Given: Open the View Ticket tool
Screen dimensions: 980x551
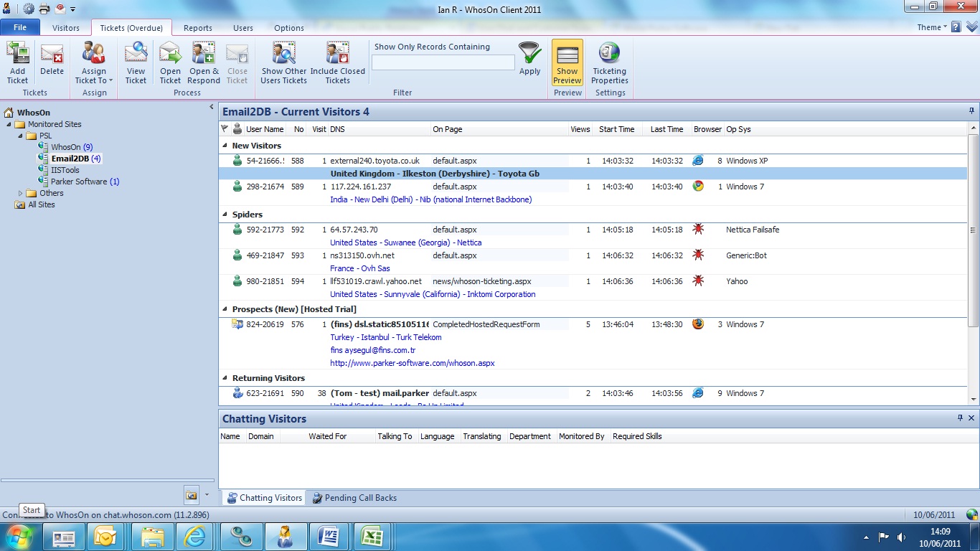Looking at the screenshot, I should (136, 62).
